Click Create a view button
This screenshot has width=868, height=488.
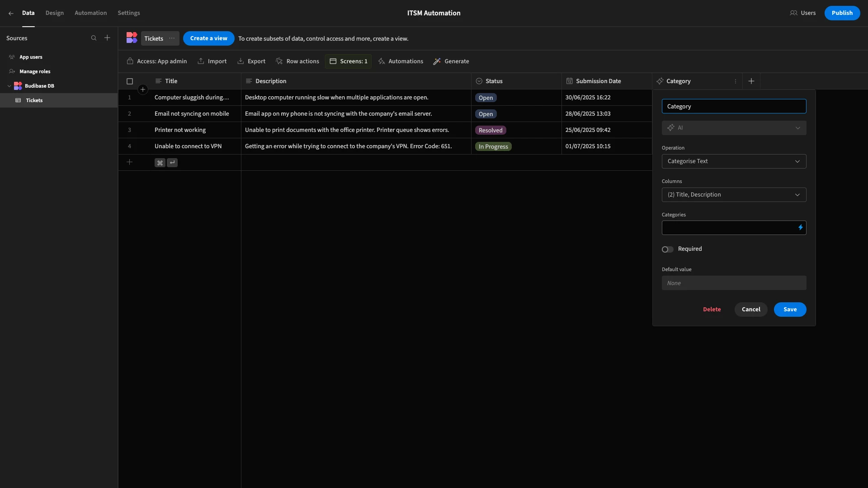tap(208, 38)
